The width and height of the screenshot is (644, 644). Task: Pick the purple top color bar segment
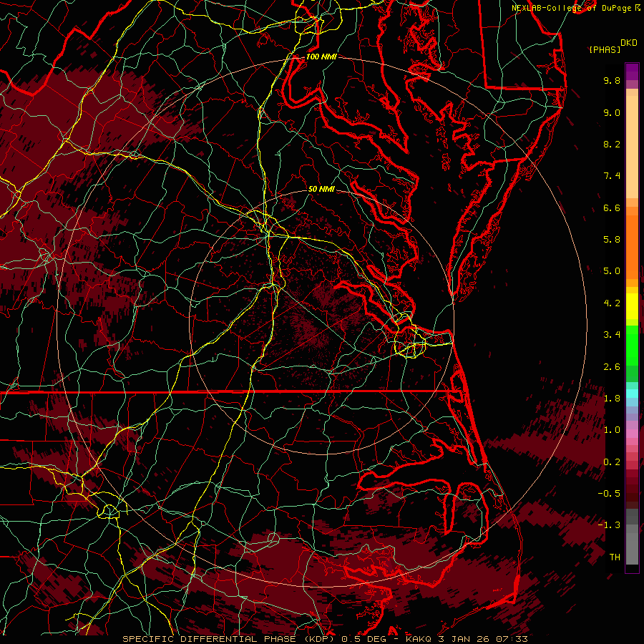pos(632,72)
